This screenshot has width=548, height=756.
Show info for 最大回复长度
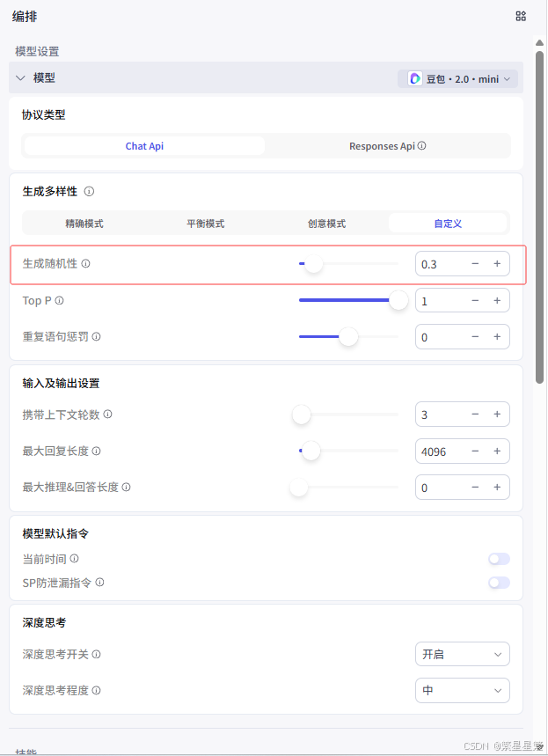tap(97, 451)
